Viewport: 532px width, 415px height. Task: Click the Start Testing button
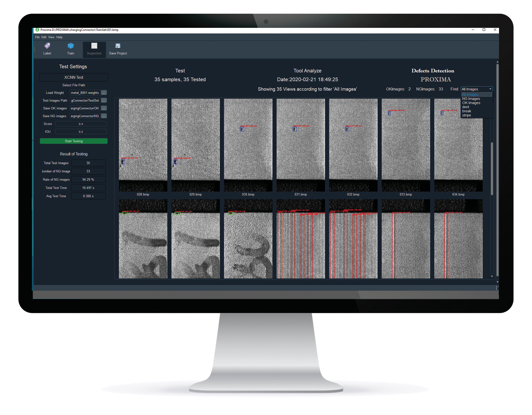pyautogui.click(x=74, y=141)
